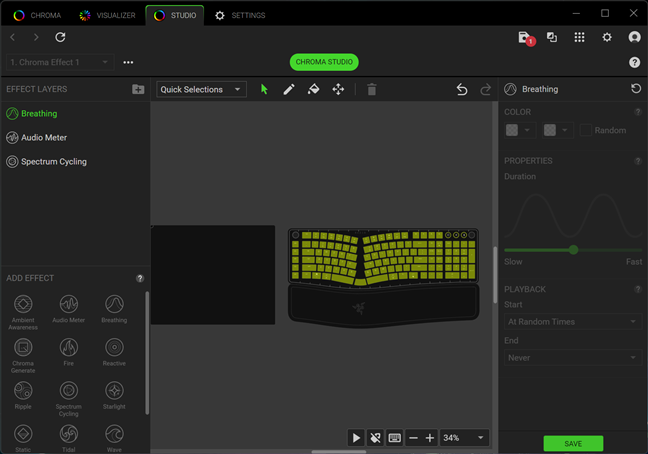
Task: Delete selection with trash icon
Action: point(372,89)
